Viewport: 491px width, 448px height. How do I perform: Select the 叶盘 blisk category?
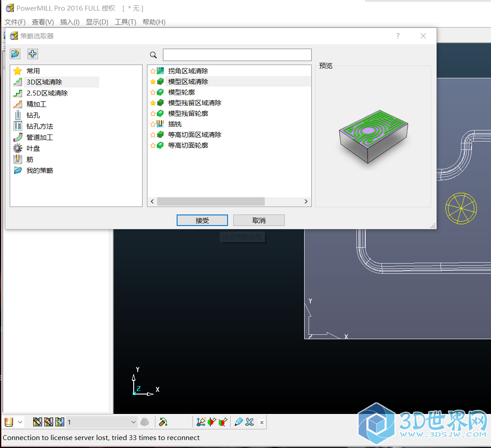point(33,148)
